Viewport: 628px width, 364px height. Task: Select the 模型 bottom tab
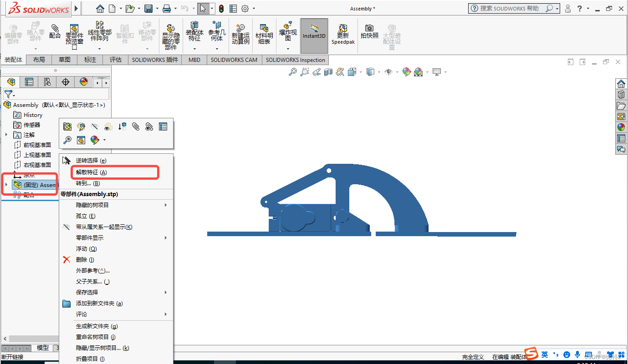43,348
